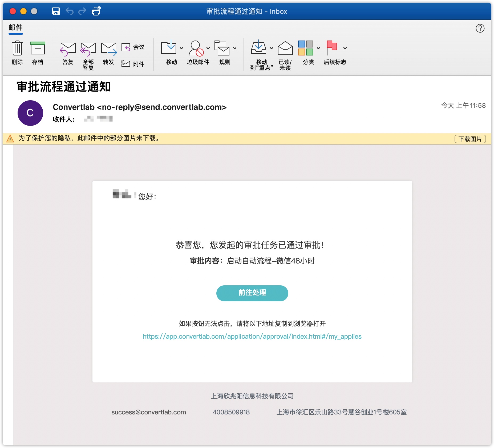Archive the message with 存档 icon
Viewport: 494px width, 448px height.
38,48
